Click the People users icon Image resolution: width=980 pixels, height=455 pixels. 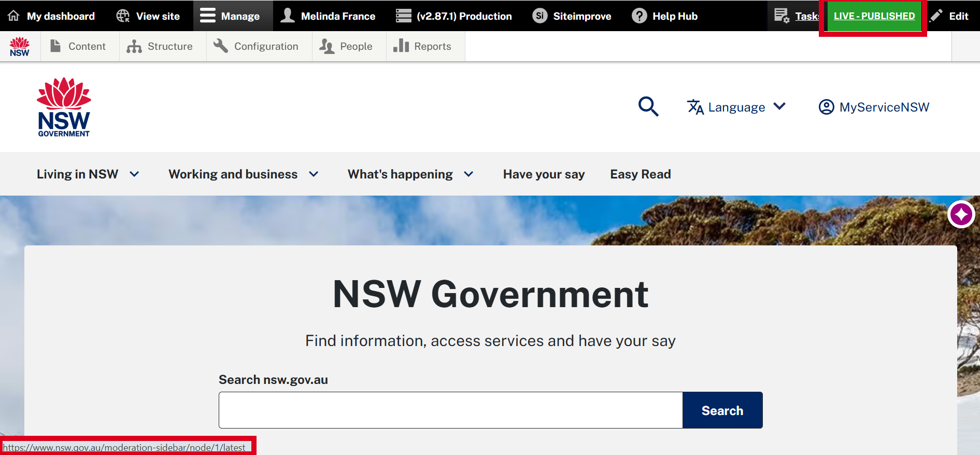(x=326, y=46)
